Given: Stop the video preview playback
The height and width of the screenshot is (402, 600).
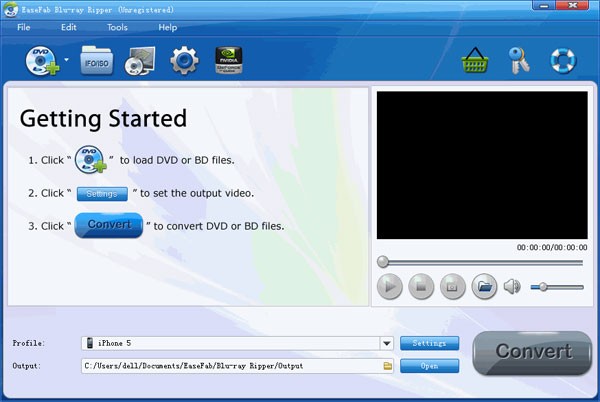Looking at the screenshot, I should click(421, 287).
